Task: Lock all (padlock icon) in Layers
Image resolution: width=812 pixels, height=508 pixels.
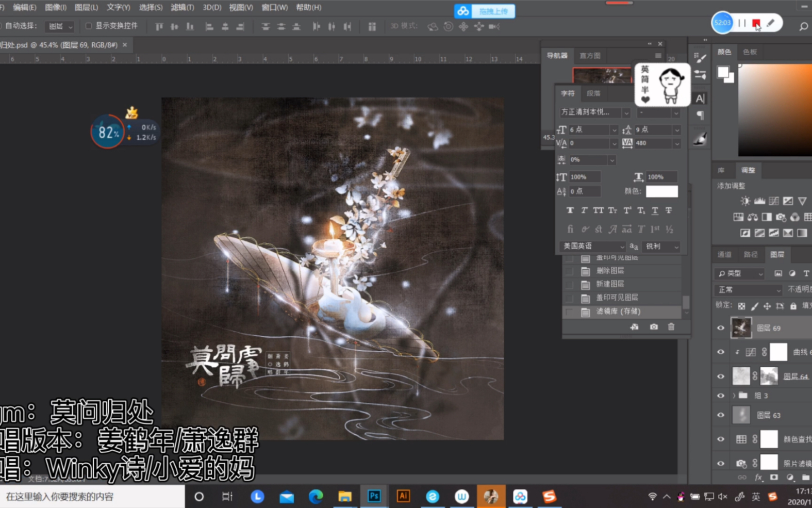Action: tap(793, 306)
